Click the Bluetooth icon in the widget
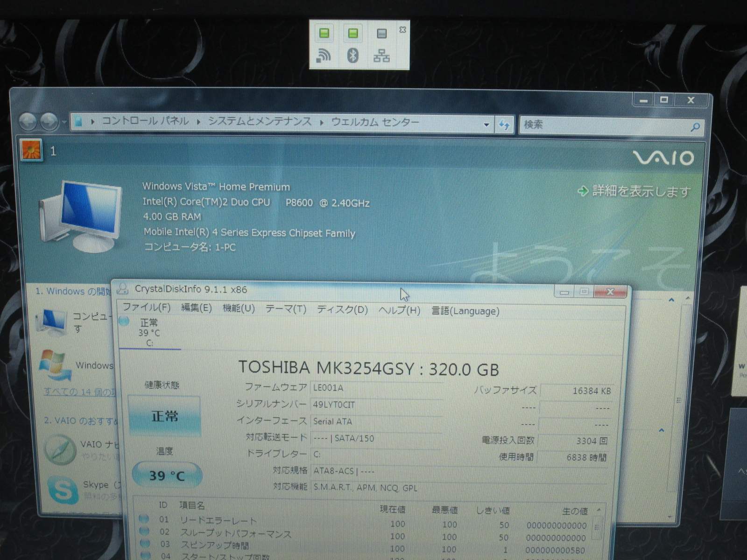Viewport: 747px width, 560px height. click(353, 56)
